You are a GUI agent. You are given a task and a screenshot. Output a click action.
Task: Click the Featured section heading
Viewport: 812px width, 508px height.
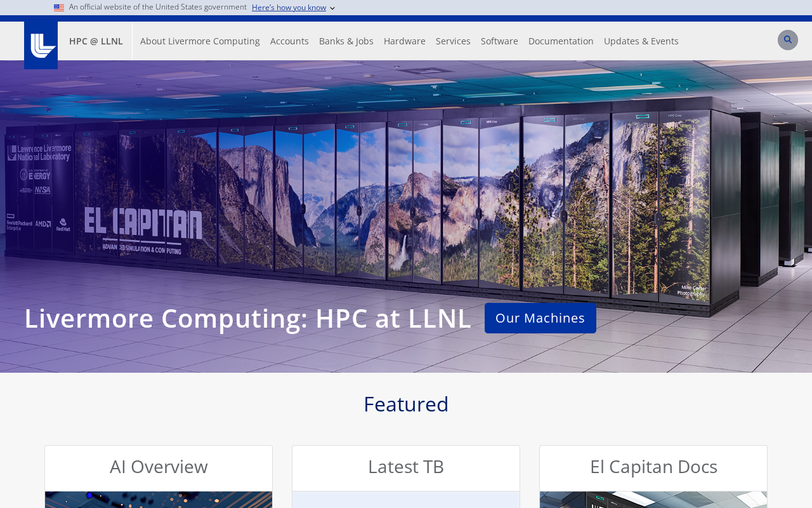click(406, 404)
